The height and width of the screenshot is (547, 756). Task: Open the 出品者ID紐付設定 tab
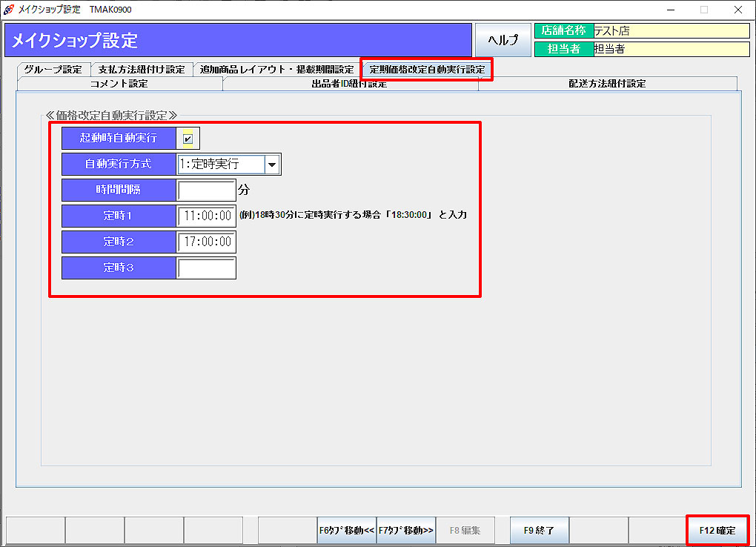[x=350, y=84]
